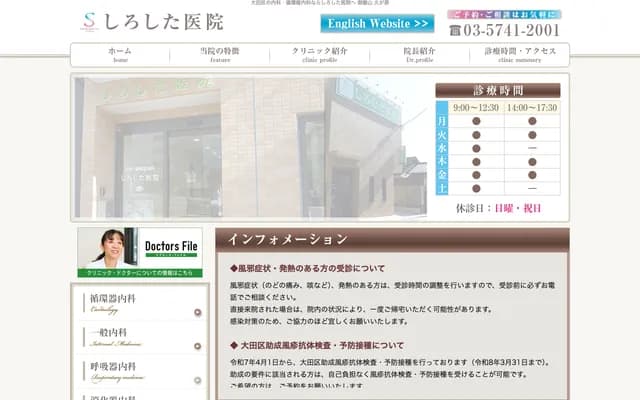Image resolution: width=640 pixels, height=400 pixels.
Task: Open 院長紹介 Dr.profile page
Action: click(x=421, y=54)
